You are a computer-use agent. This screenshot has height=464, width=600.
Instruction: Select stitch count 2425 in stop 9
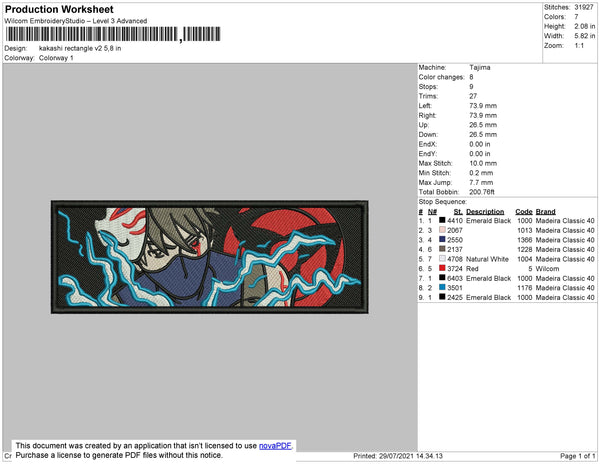(455, 297)
